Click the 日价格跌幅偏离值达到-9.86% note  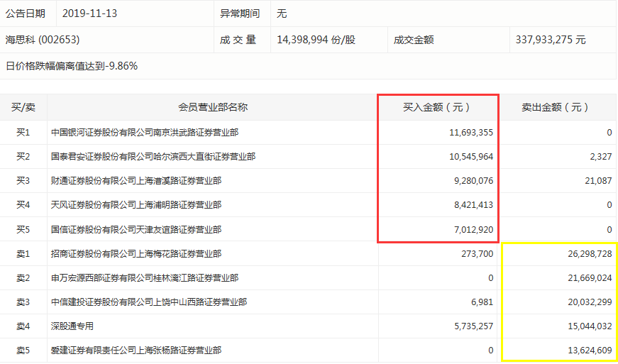[72, 66]
